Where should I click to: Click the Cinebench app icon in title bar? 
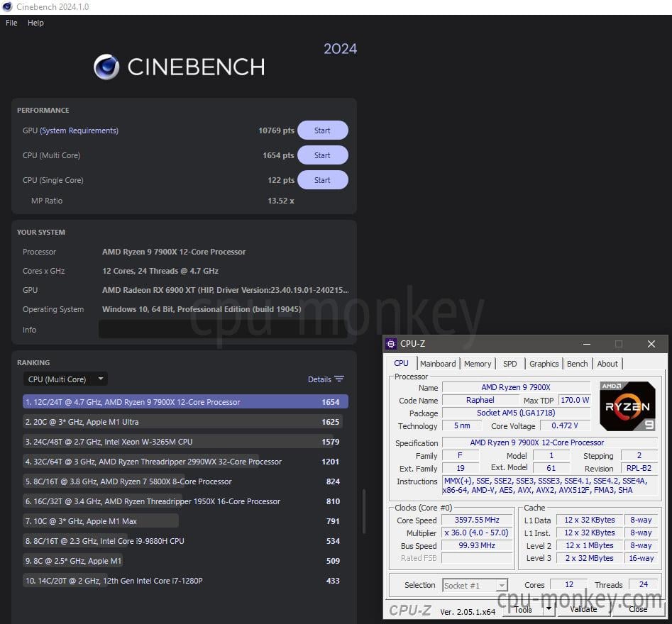click(7, 7)
